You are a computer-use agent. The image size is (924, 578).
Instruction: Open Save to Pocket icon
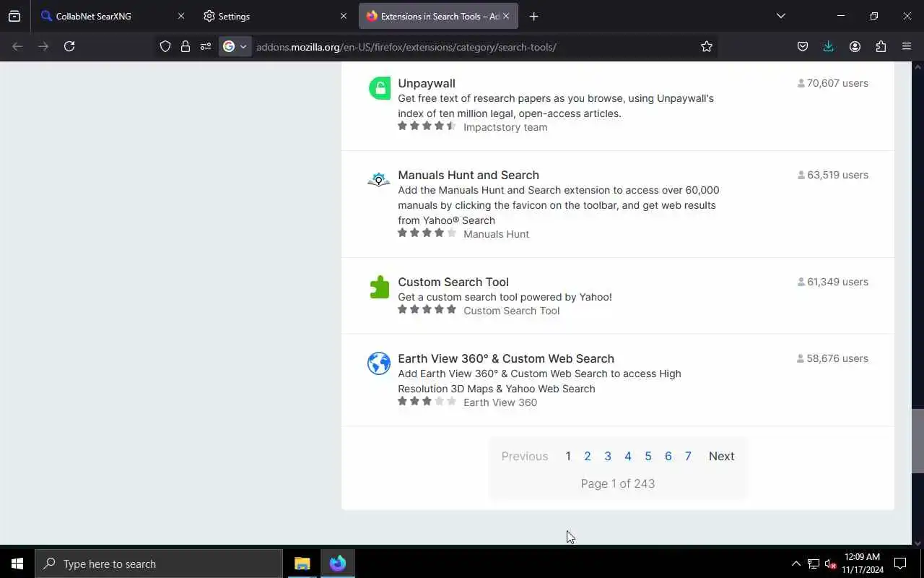(x=803, y=46)
